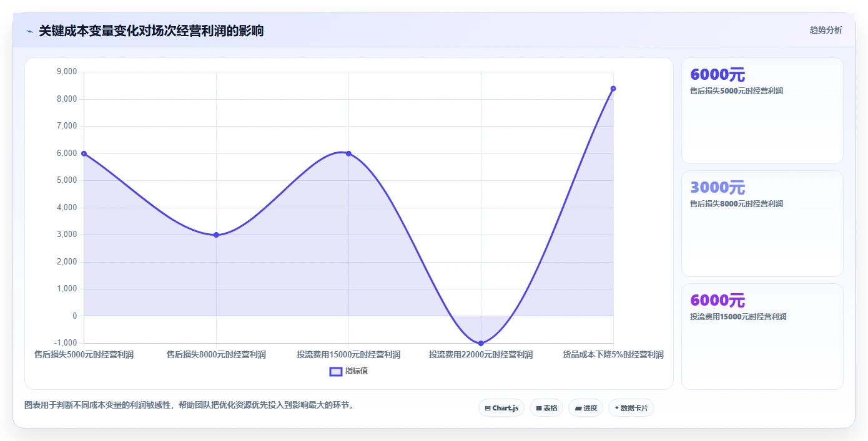The width and height of the screenshot is (868, 441).
Task: Click the Chart.js tag pill
Action: pos(501,408)
